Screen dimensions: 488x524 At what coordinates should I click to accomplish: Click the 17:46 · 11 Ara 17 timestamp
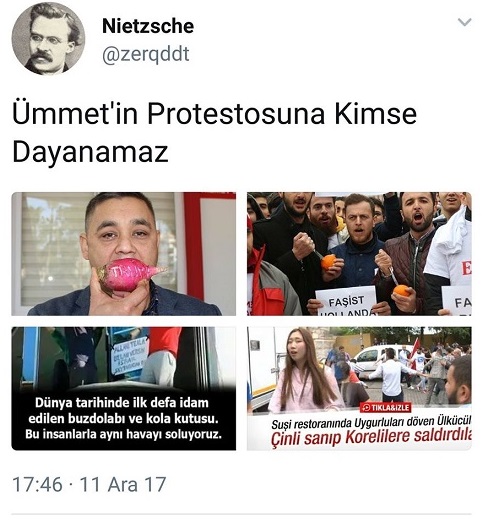(x=89, y=484)
